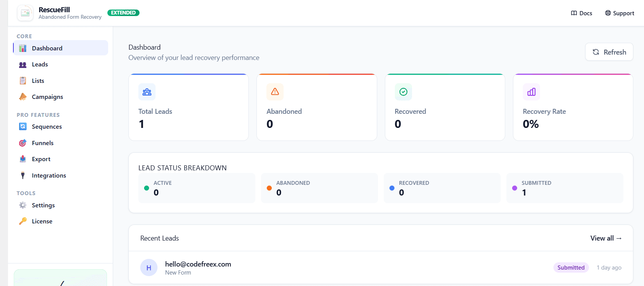Click the green Active status dot
Image resolution: width=644 pixels, height=286 pixels.
tap(146, 188)
